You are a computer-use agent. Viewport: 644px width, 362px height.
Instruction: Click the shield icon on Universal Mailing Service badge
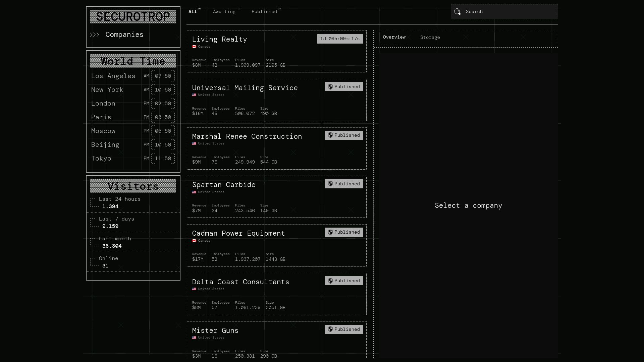[x=331, y=86]
